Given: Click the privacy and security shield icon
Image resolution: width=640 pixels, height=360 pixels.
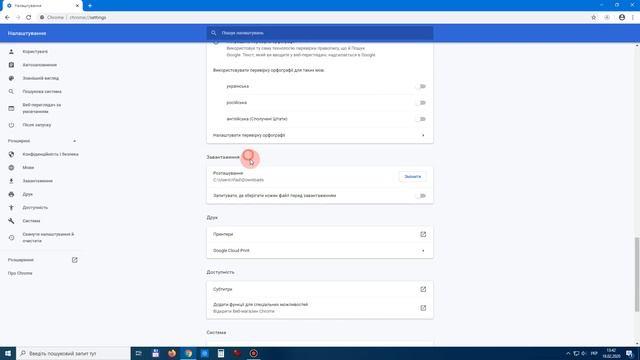Looking at the screenshot, I should tap(11, 154).
